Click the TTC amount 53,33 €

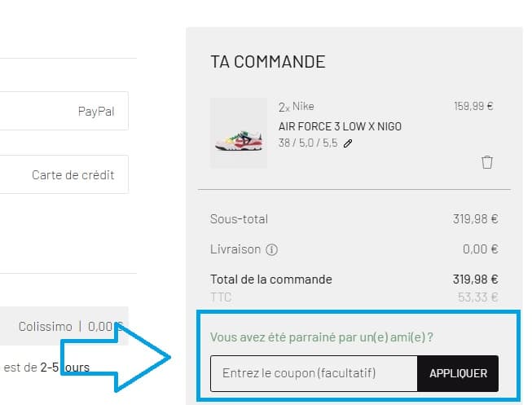click(477, 297)
